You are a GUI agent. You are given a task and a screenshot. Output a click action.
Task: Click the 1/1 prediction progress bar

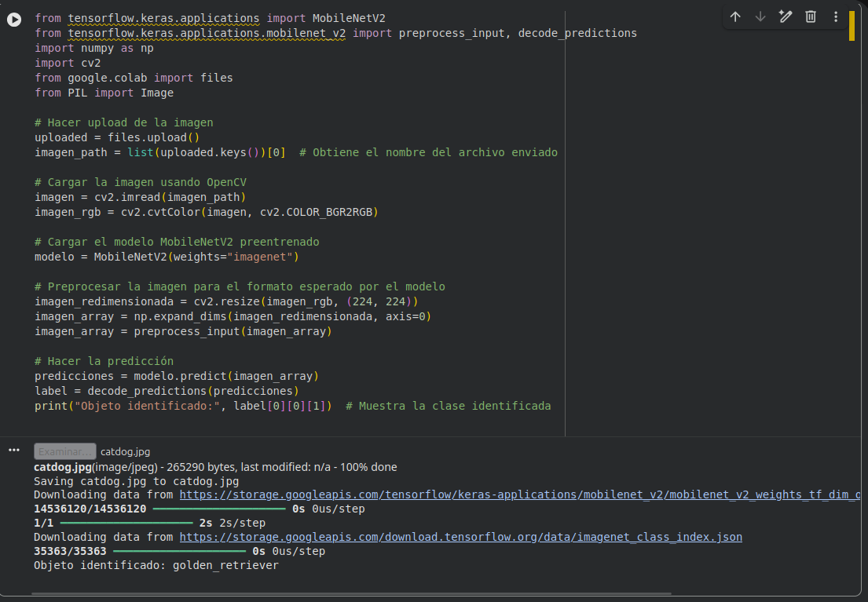126,523
